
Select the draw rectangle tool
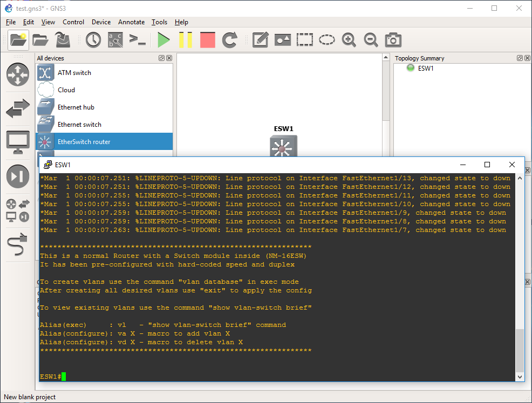tap(305, 40)
